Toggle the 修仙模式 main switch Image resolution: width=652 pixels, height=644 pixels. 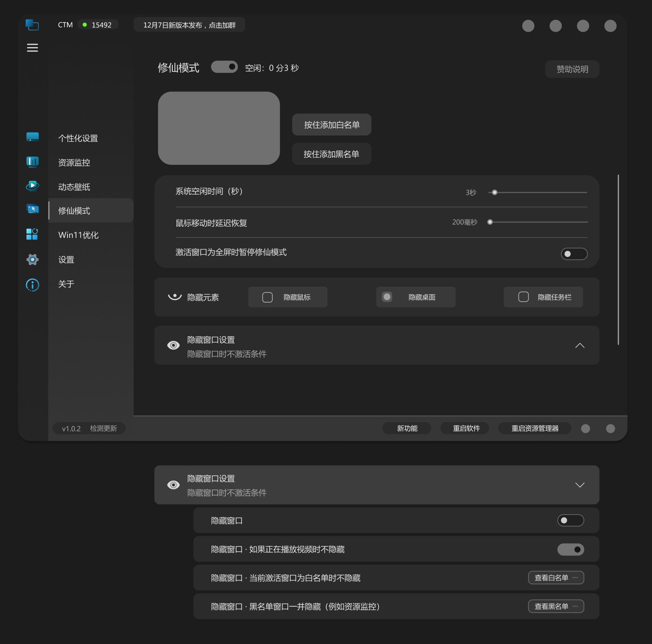224,67
